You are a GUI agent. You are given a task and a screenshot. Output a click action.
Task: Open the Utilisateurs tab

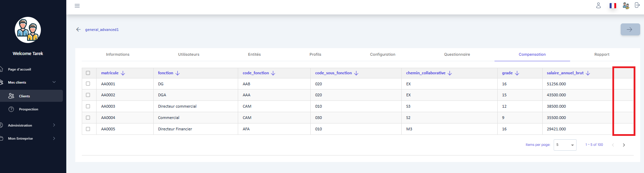pyautogui.click(x=189, y=54)
